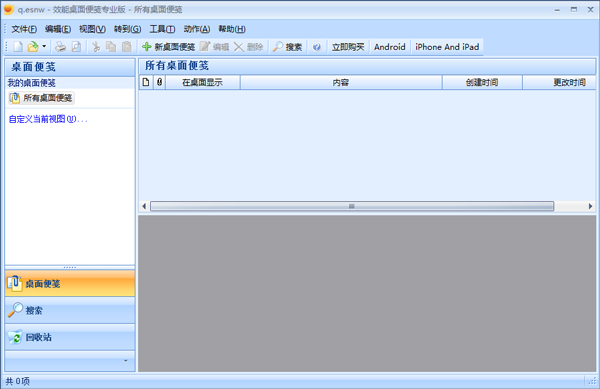Open the 视图(V) menu
Screen dimensions: 600x389
(92, 29)
